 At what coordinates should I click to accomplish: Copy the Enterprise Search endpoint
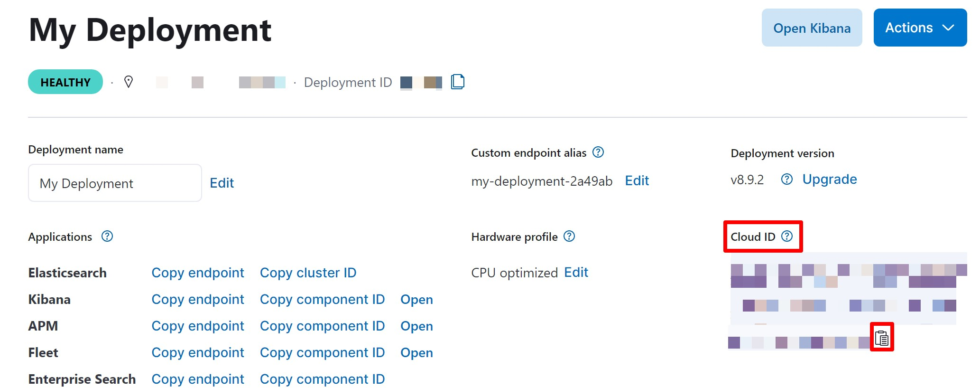(x=198, y=379)
